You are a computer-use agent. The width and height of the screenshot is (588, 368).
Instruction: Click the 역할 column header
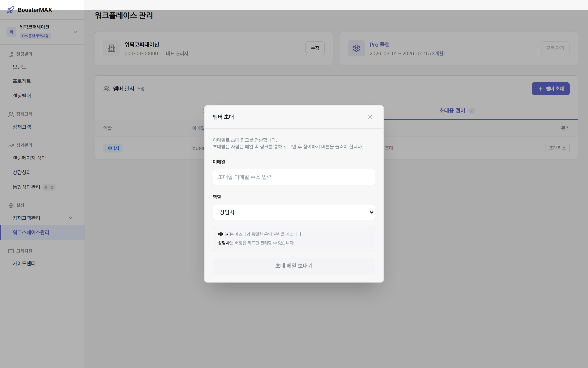pos(108,128)
